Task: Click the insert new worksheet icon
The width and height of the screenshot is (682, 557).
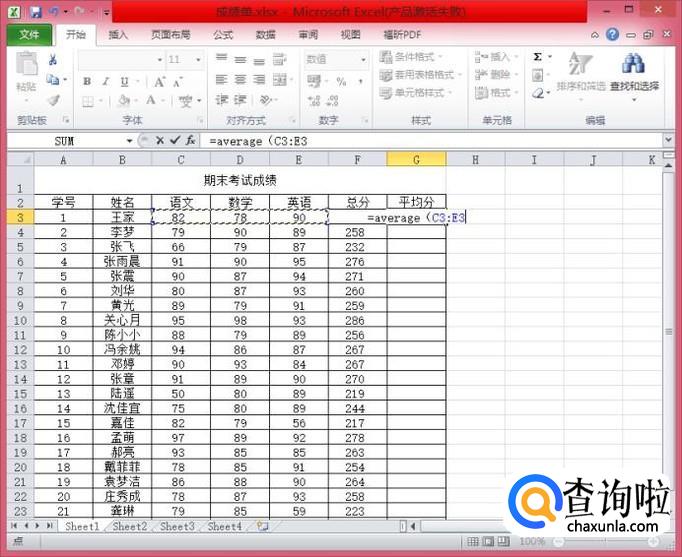Action: pos(262,526)
